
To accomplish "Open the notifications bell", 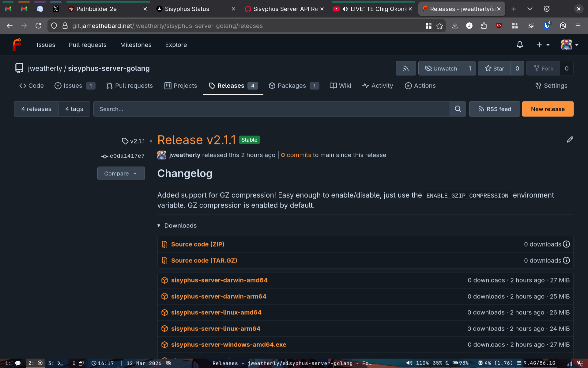I will [520, 45].
